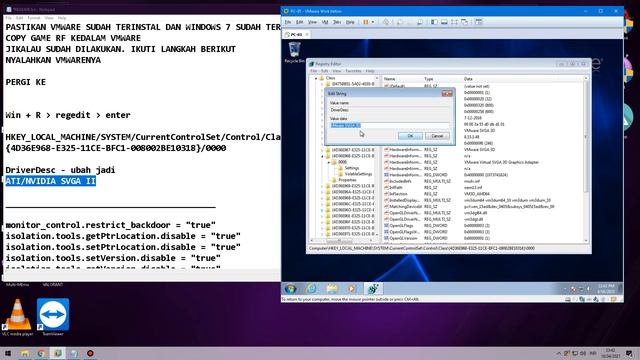Open the Notepad Help menu
Image resolution: width=640 pixels, height=360 pixels.
tap(62, 18)
